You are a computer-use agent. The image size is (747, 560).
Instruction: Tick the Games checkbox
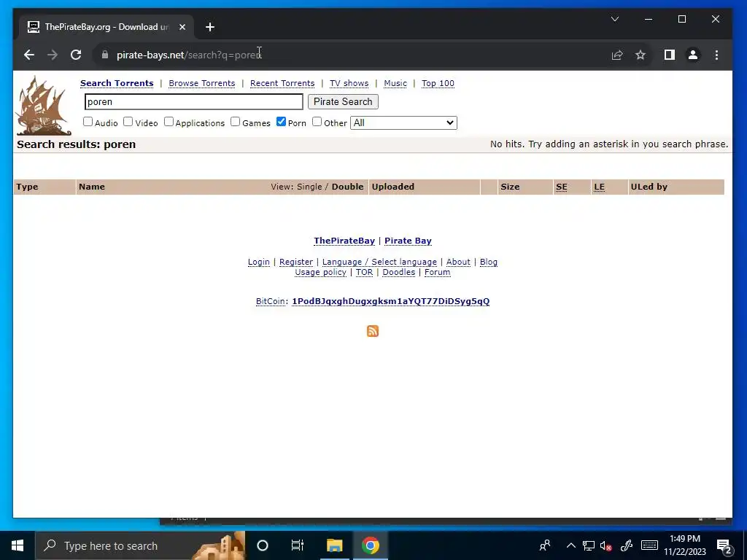(236, 122)
